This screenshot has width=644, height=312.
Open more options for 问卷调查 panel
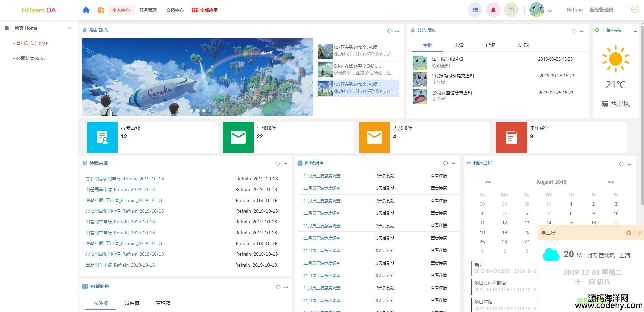click(x=453, y=163)
